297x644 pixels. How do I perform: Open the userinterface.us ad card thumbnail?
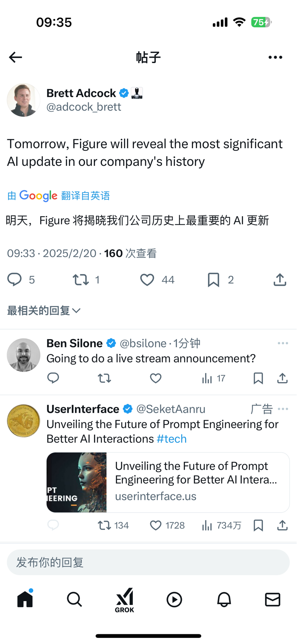tap(76, 482)
